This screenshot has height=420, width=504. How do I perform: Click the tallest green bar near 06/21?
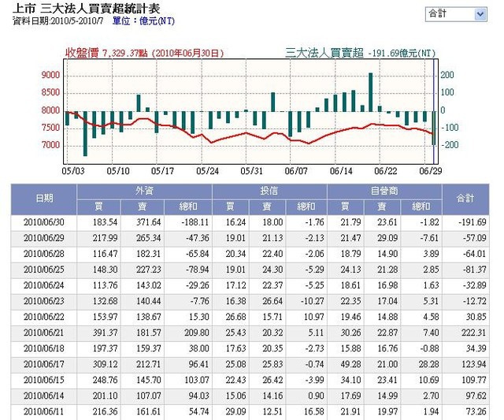(370, 92)
